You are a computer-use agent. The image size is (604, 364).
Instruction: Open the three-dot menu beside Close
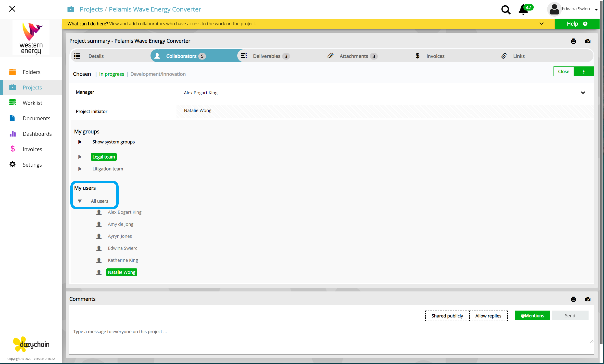(584, 71)
